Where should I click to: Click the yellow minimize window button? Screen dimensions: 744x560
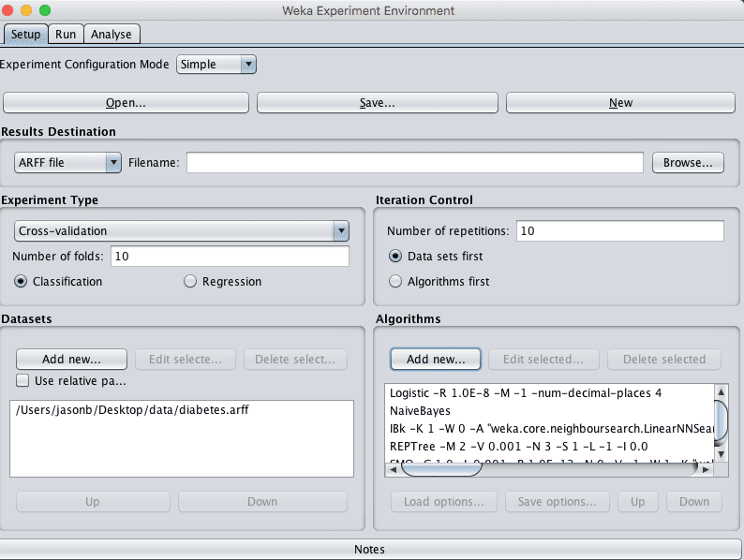pyautogui.click(x=26, y=10)
